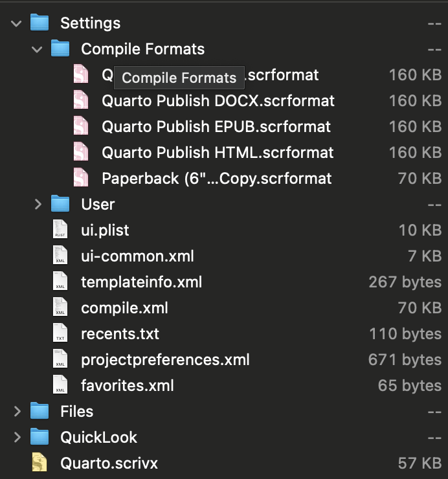Expand the User folder
This screenshot has height=479, width=448.
pos(37,204)
